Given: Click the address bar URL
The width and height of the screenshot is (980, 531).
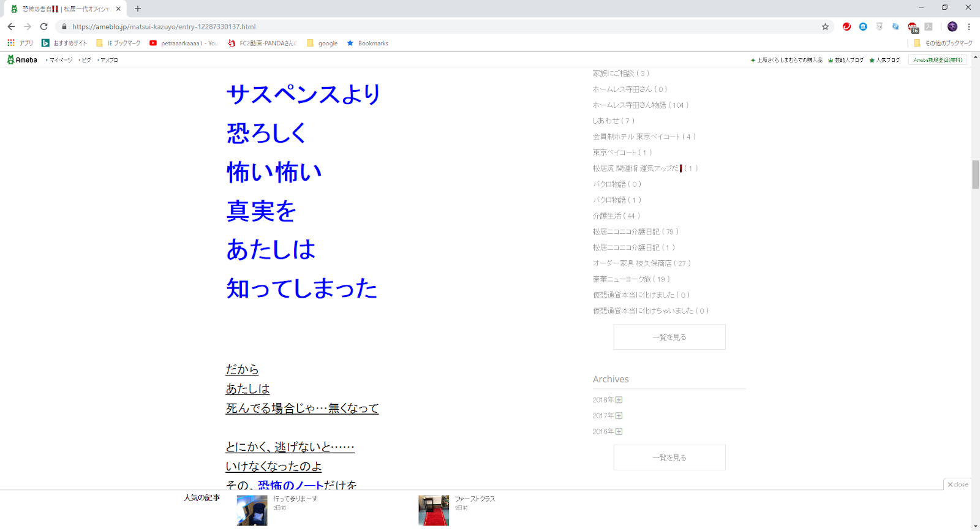Looking at the screenshot, I should click(x=164, y=26).
